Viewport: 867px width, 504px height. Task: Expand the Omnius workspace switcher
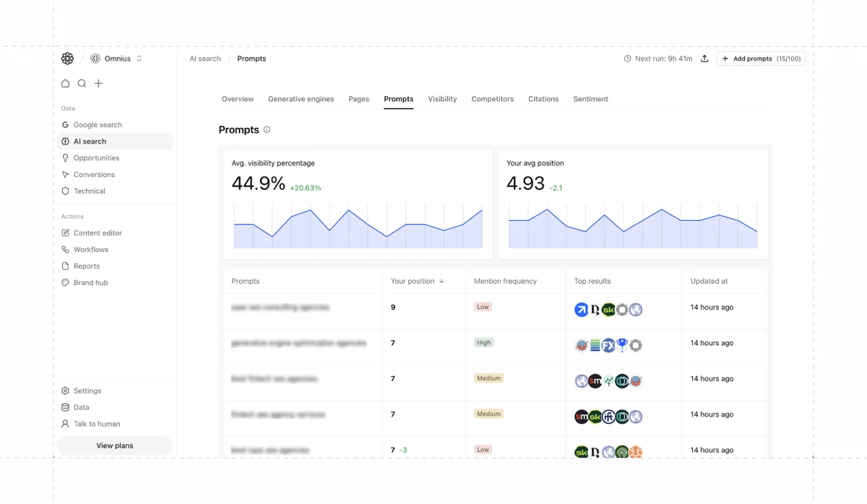click(x=116, y=58)
